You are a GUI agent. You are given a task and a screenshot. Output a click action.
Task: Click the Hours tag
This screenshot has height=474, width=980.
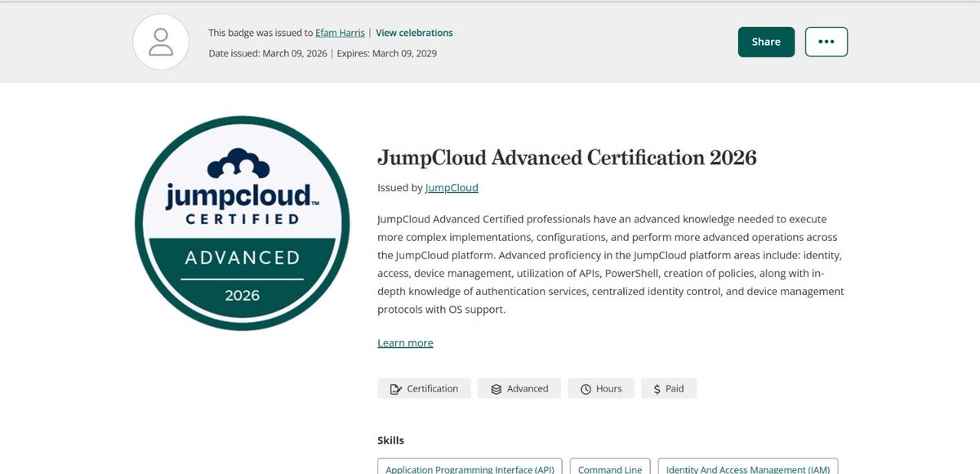[x=601, y=388]
